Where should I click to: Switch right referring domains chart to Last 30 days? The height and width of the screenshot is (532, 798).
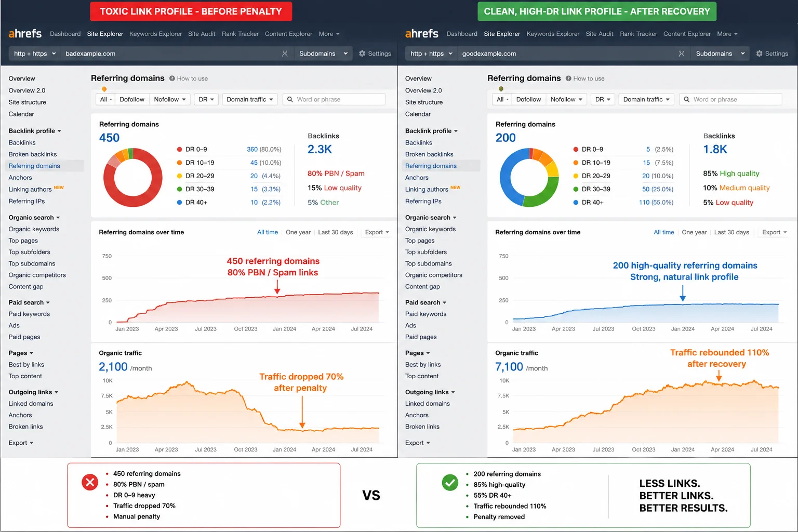[x=731, y=232]
